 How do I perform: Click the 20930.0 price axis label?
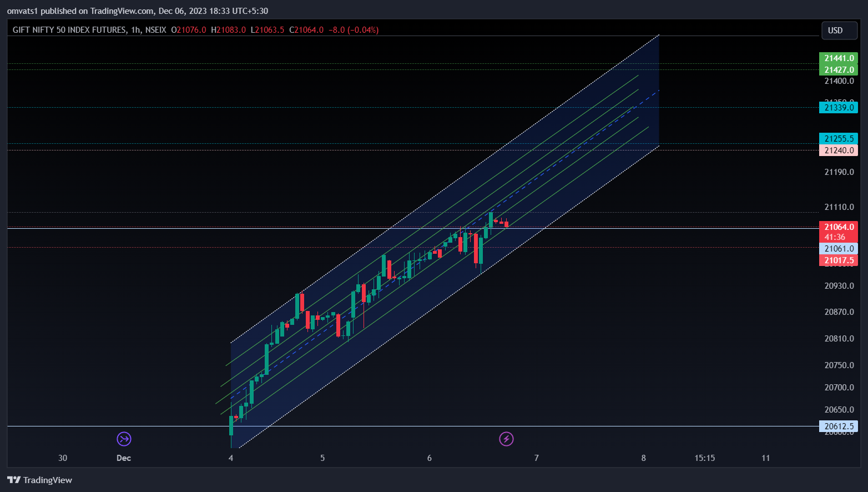839,286
